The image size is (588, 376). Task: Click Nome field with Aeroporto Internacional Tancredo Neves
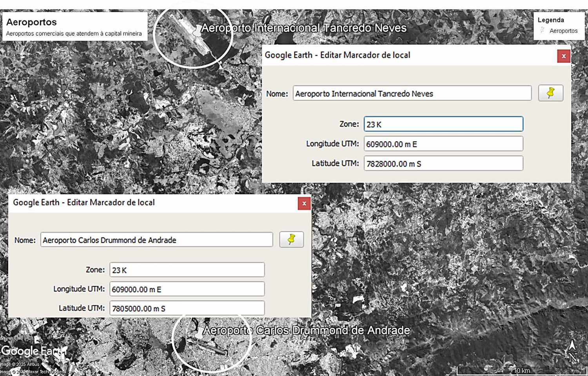pos(412,93)
